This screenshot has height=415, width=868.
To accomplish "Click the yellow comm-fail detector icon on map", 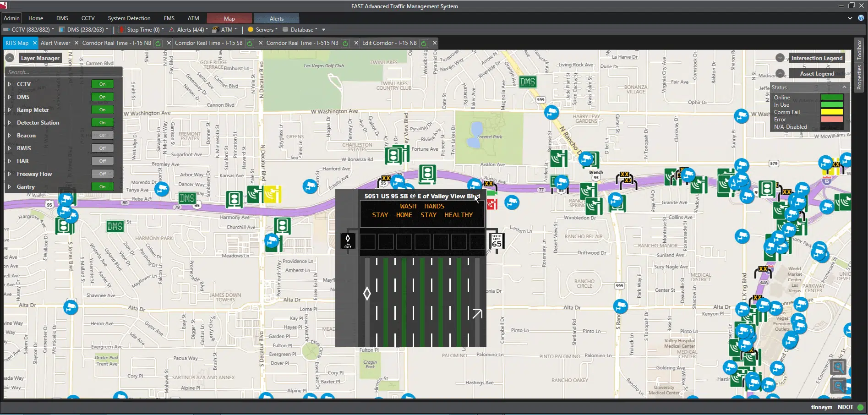I will [272, 194].
